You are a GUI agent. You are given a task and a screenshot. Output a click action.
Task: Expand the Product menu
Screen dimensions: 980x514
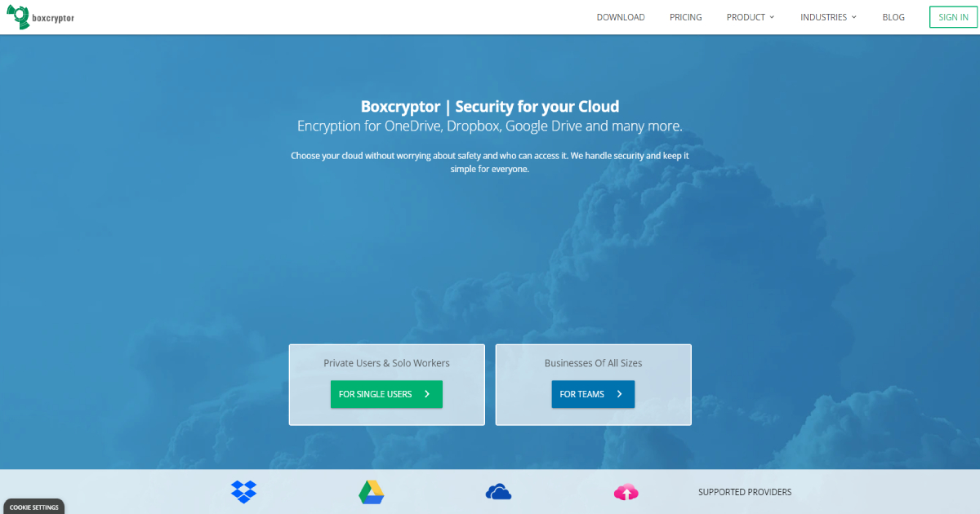pyautogui.click(x=751, y=17)
